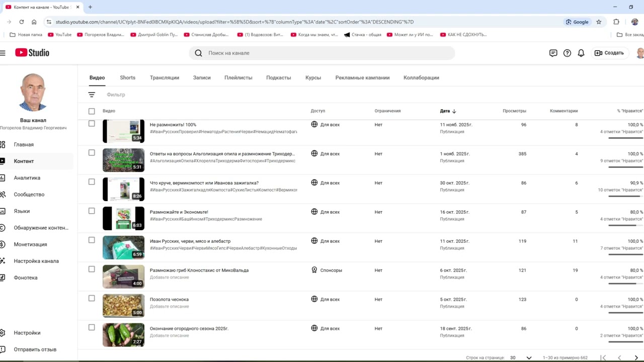Screen dimensions: 644x362
Task: Open the hamburger menu beside YouTube Studio logo
Action: click(x=3, y=53)
